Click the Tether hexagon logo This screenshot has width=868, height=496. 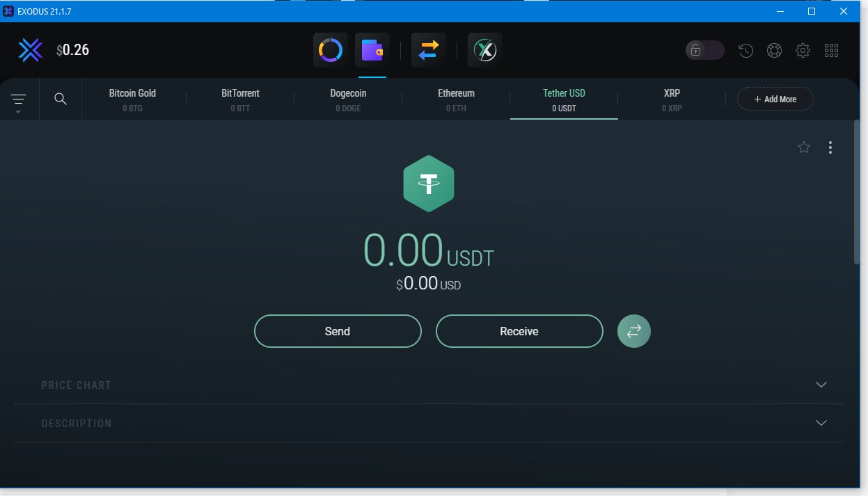pos(429,184)
